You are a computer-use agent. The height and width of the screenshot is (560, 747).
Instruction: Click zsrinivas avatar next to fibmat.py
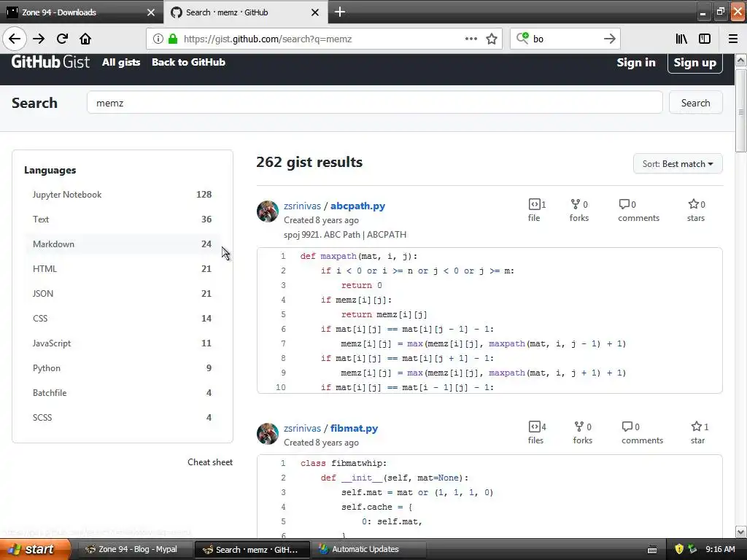268,434
